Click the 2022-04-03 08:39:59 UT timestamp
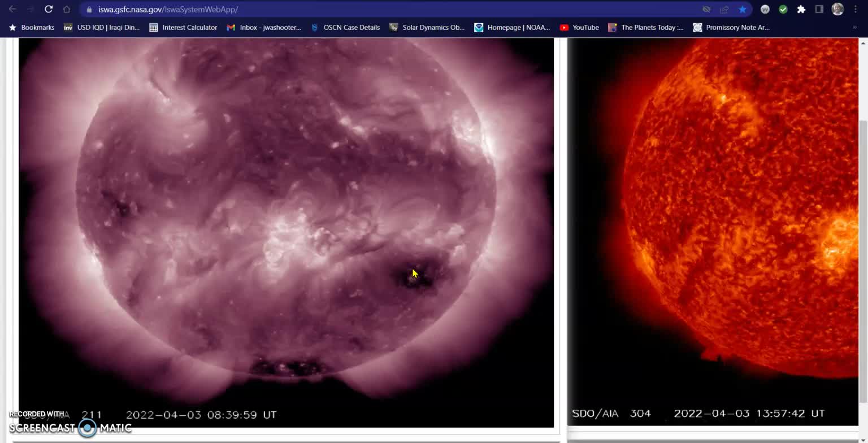 tap(201, 415)
